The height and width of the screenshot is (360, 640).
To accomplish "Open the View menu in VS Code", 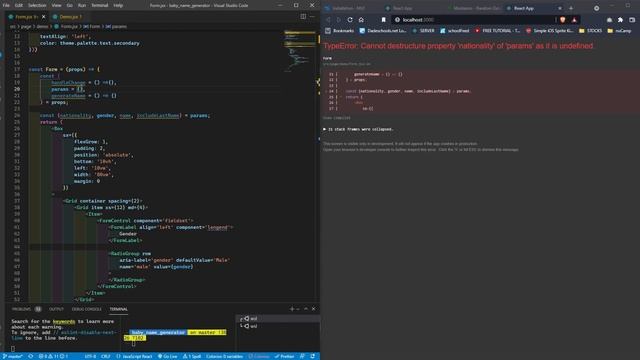I will pos(56,5).
